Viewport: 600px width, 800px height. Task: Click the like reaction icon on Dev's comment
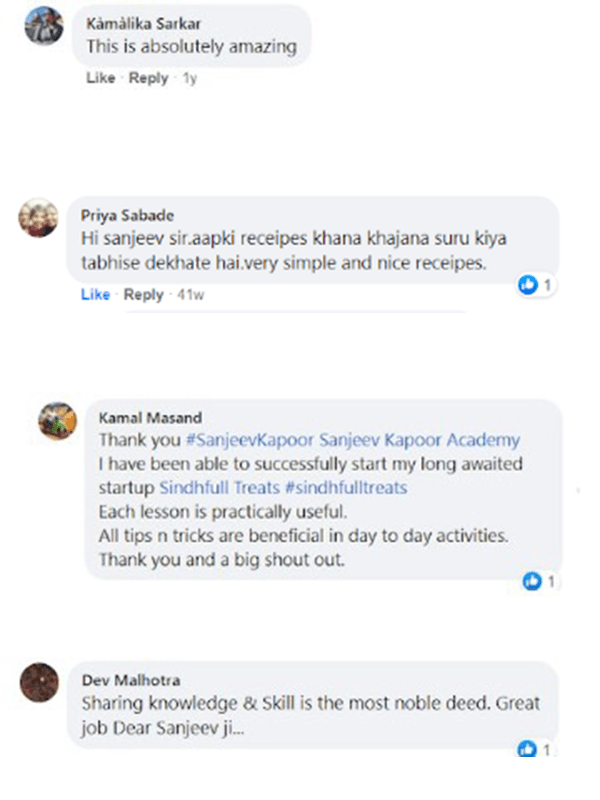(x=528, y=748)
